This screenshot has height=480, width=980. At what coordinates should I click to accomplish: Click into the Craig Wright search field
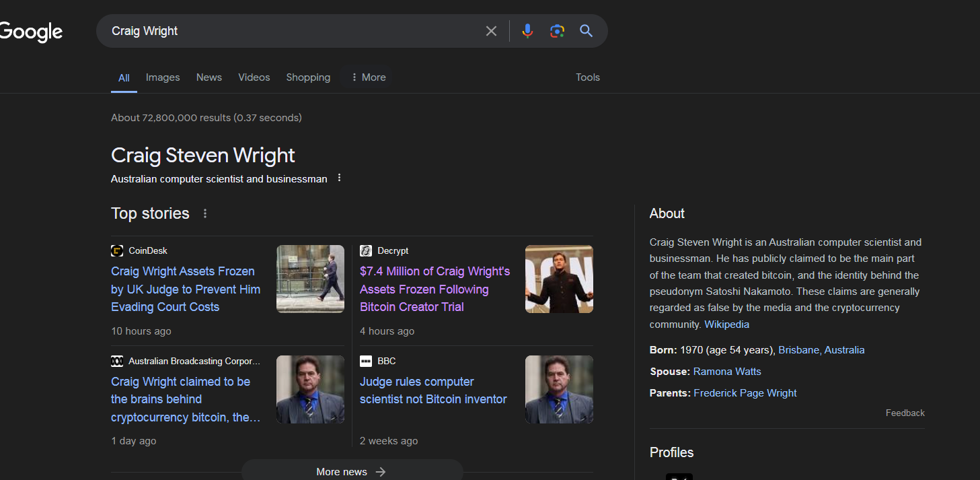(289, 31)
